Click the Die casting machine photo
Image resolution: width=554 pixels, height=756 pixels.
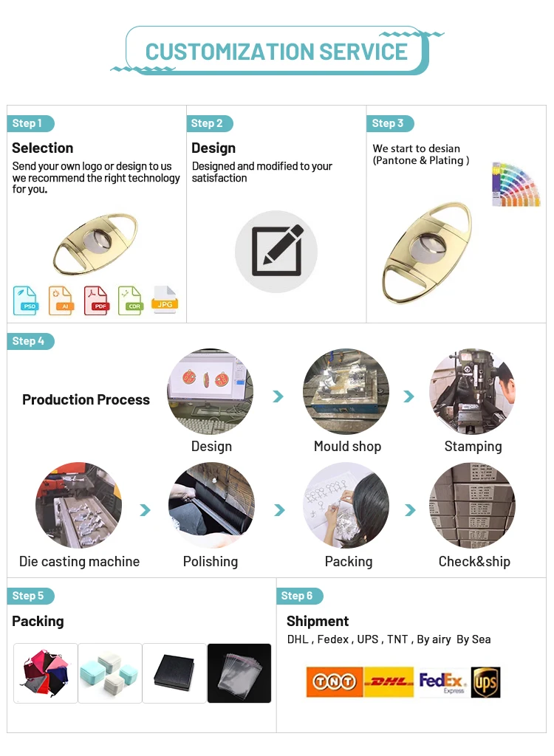tap(78, 506)
